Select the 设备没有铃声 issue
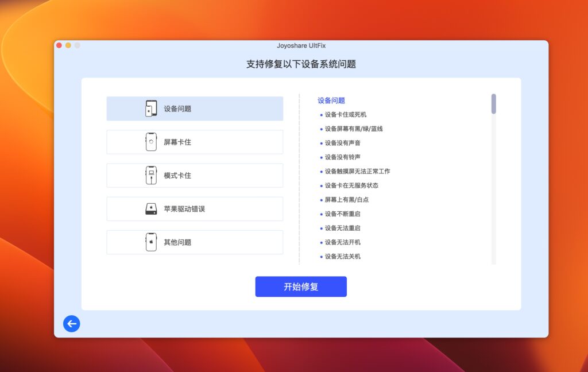Image resolution: width=588 pixels, height=372 pixels. (x=342, y=157)
